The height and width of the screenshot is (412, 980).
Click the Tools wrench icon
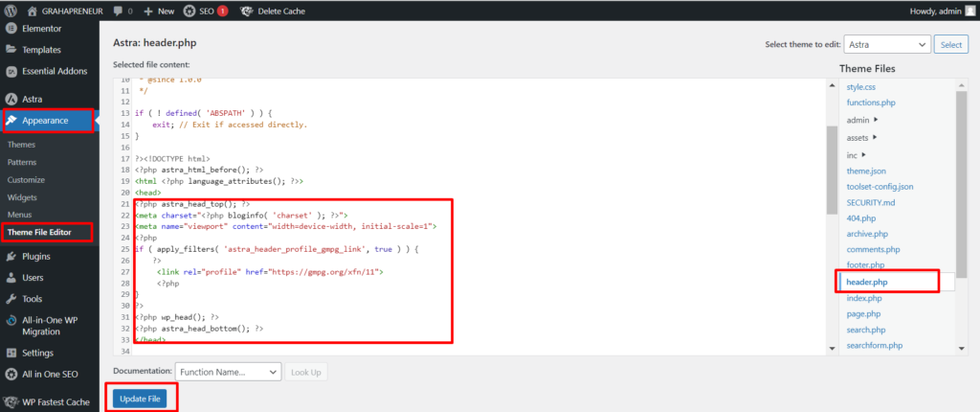[11, 299]
